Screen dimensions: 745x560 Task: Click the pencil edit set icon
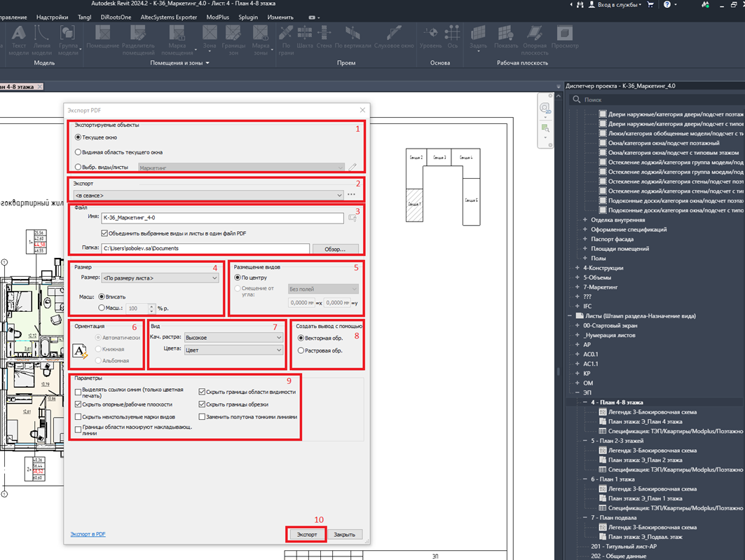pos(353,168)
